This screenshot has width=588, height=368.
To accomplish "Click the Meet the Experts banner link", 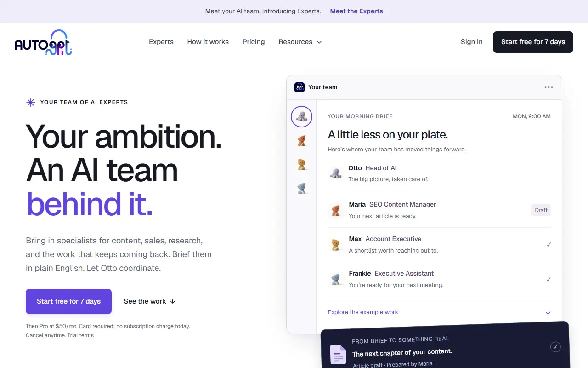I will (356, 11).
